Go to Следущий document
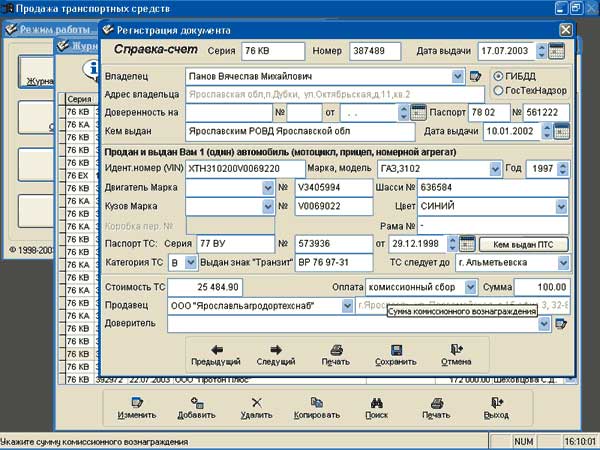Image resolution: width=600 pixels, height=450 pixels. click(276, 355)
